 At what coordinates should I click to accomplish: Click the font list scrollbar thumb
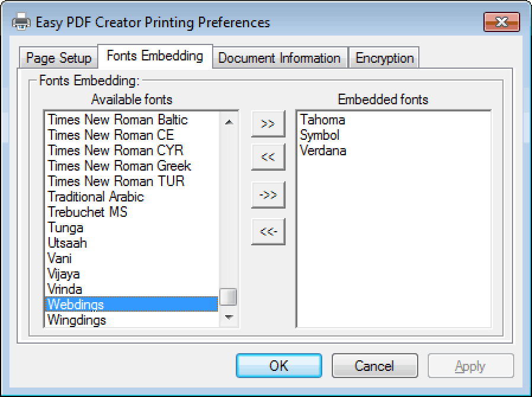pos(228,297)
